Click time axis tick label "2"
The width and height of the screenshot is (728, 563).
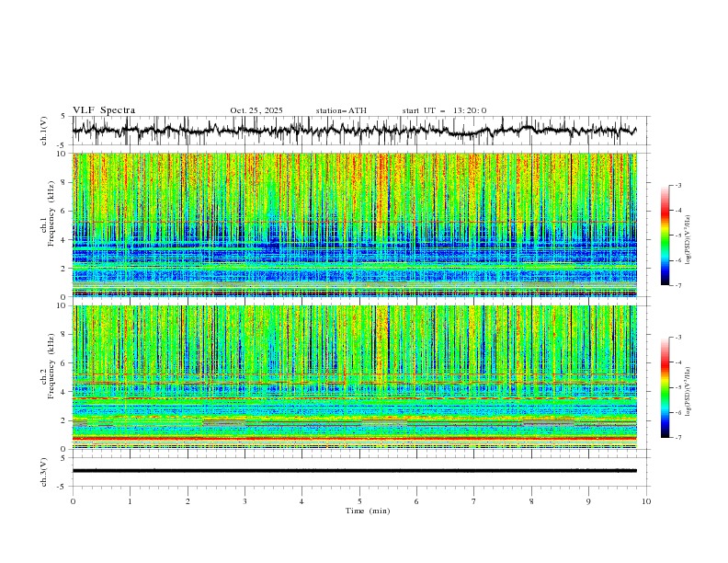188,501
